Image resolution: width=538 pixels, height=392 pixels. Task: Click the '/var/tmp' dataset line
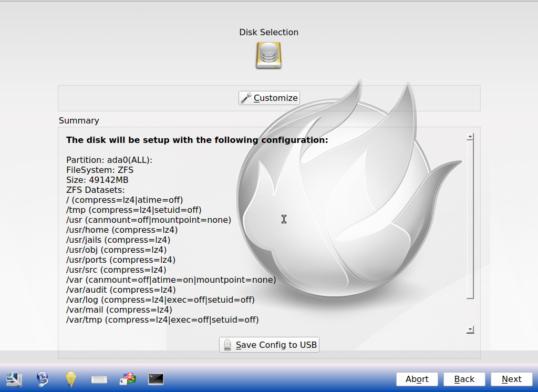tap(162, 319)
